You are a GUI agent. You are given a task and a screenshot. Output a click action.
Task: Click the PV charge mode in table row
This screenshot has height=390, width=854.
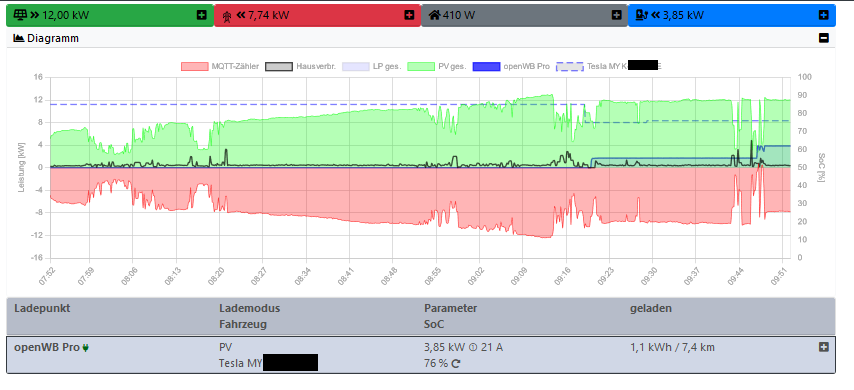(225, 347)
